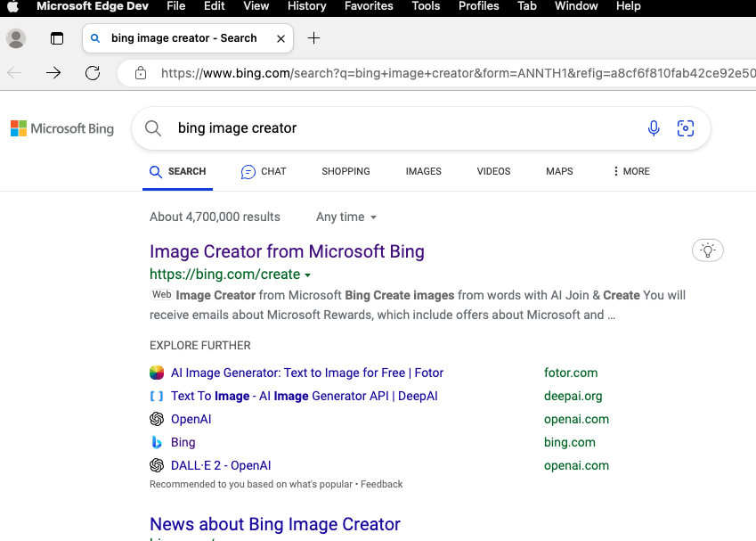Image resolution: width=756 pixels, height=541 pixels.
Task: Open Text To Image DeepAI link
Action: tap(305, 396)
